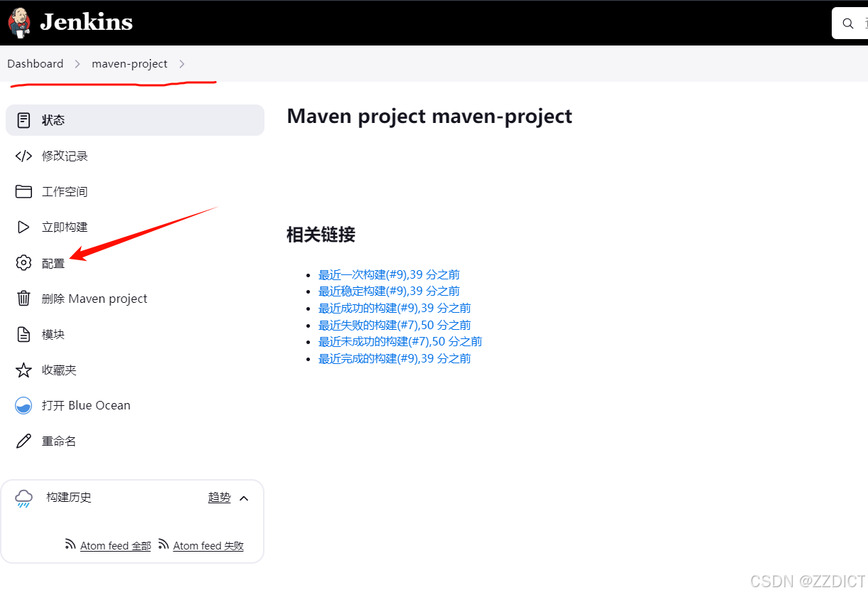Click the search magnifier icon

pyautogui.click(x=848, y=23)
